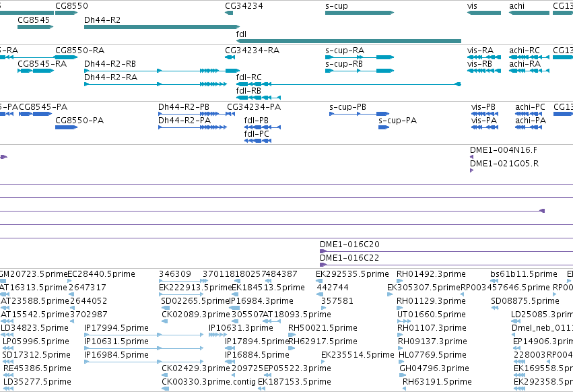Screen dimensions: 573x392
Task: Select BAC end DME1-004N16.F
Action: pos(504,150)
